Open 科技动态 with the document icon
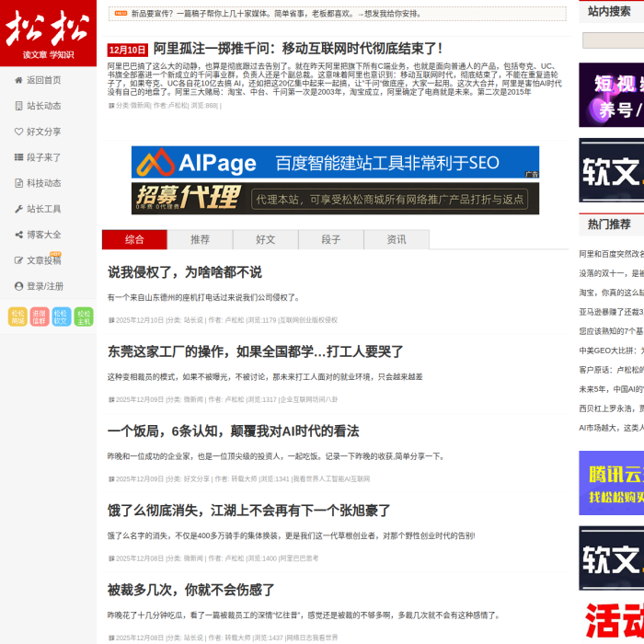 [x=38, y=183]
